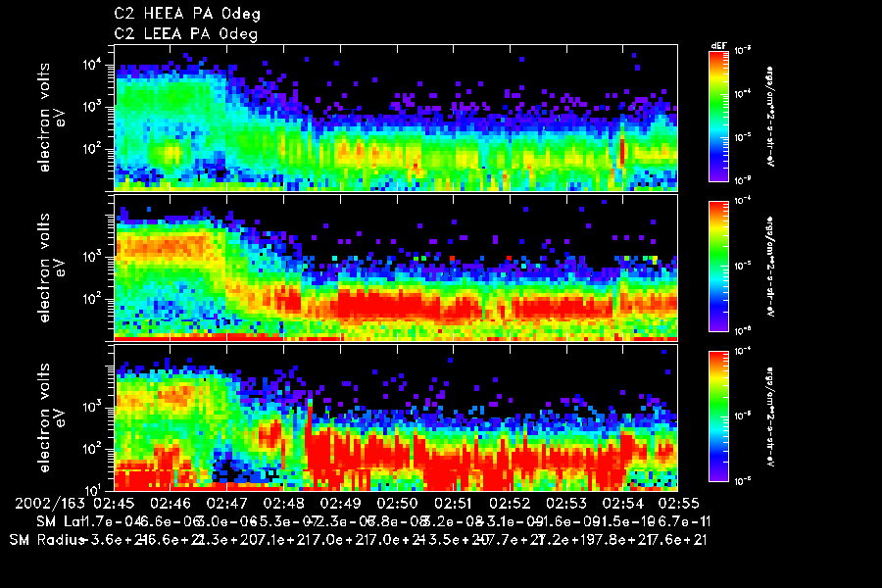Click the last SM Radius value '7.6e+21'

pyautogui.click(x=678, y=540)
